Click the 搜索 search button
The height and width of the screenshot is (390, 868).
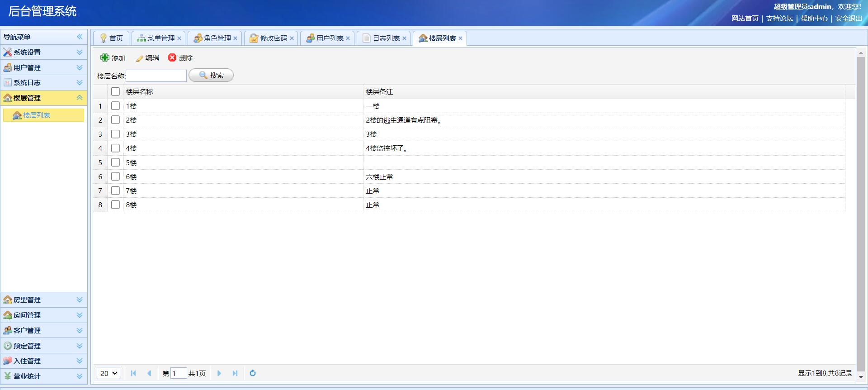[x=211, y=75]
